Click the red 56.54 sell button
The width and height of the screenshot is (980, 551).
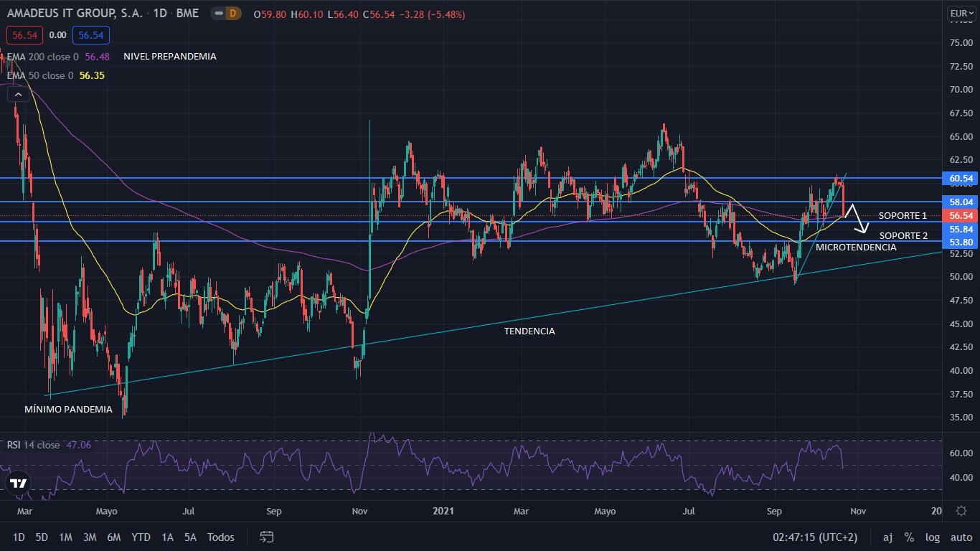click(25, 34)
